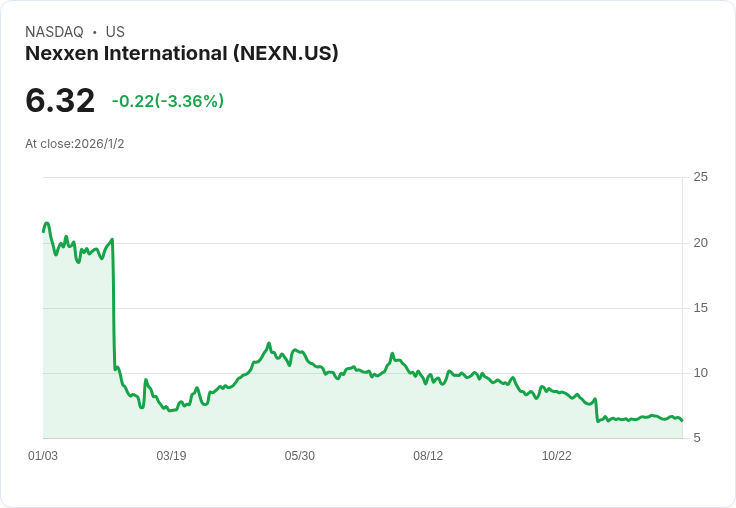Viewport: 736px width, 508px height.
Task: Click the chart line's highest peak near January
Action: point(47,223)
